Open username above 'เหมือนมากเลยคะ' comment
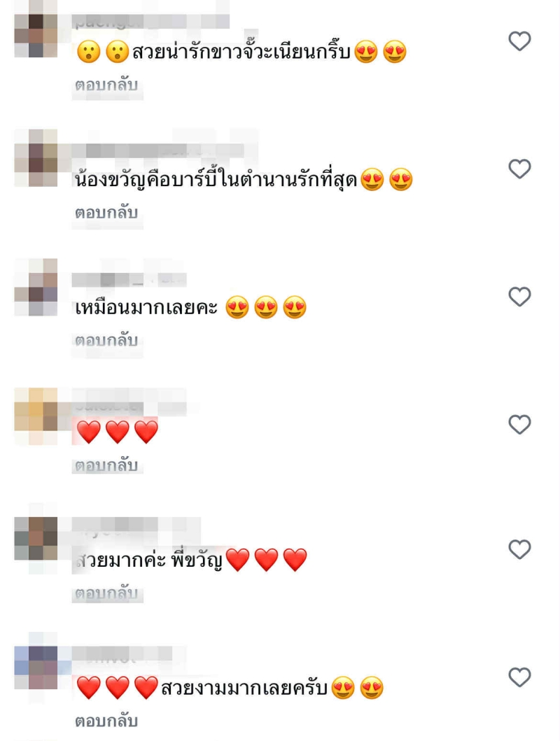560x741 pixels. (x=129, y=280)
